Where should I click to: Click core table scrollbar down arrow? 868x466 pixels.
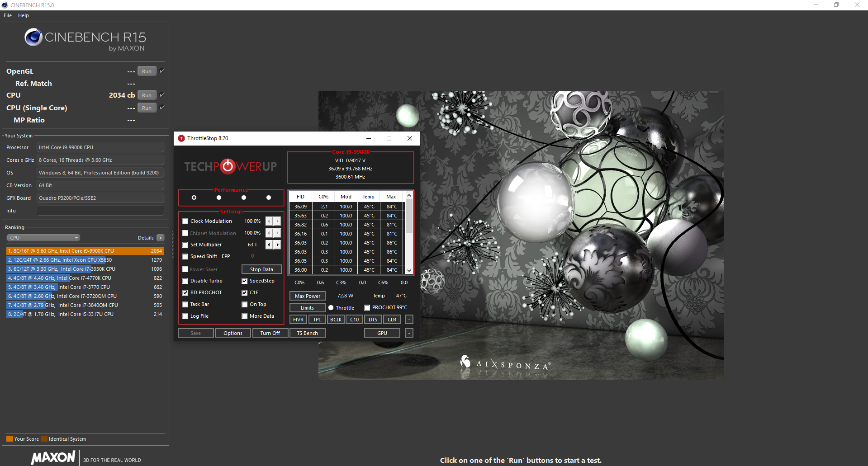pos(409,270)
